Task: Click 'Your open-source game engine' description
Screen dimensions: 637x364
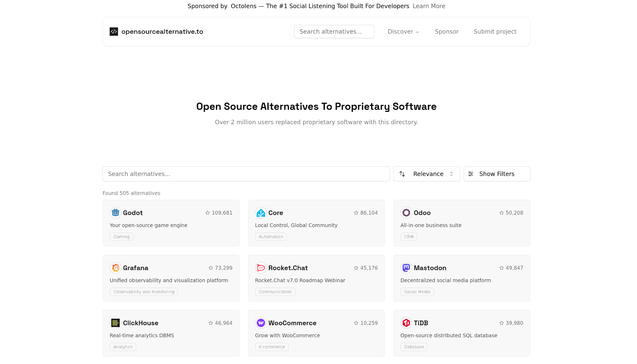Action: coord(148,225)
